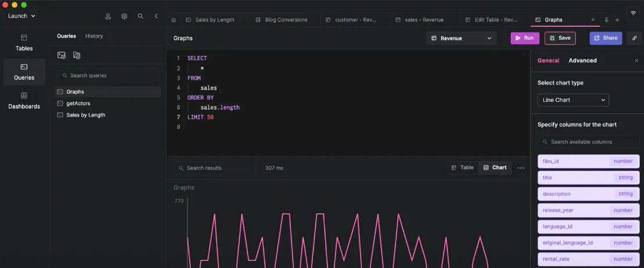
Task: Go to the home tab icon
Action: coord(173,20)
